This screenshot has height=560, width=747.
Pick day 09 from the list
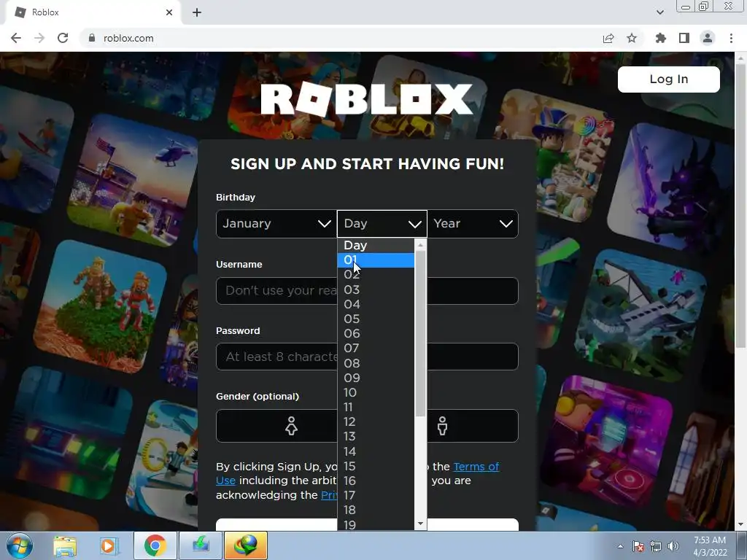click(x=376, y=378)
